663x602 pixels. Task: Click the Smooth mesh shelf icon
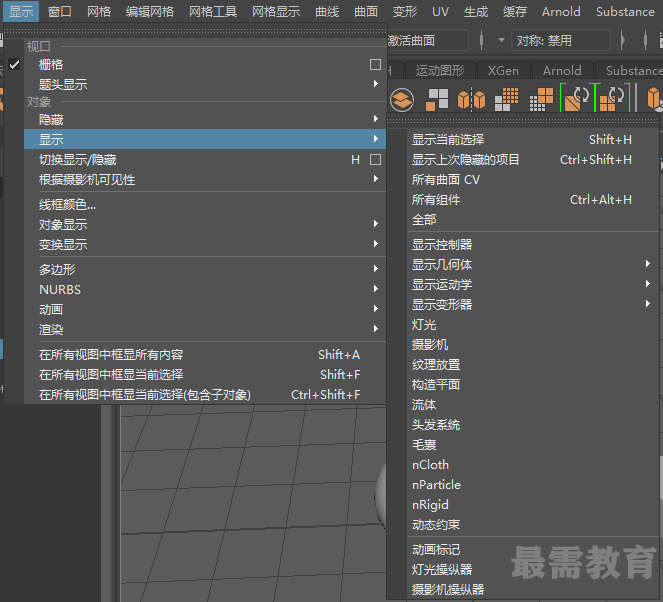tap(507, 100)
